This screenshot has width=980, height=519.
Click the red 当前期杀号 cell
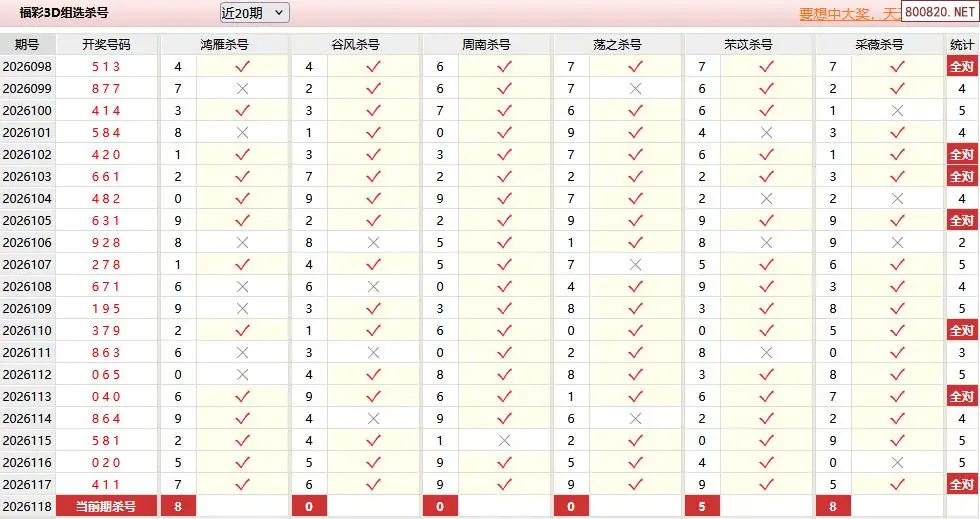[x=106, y=506]
